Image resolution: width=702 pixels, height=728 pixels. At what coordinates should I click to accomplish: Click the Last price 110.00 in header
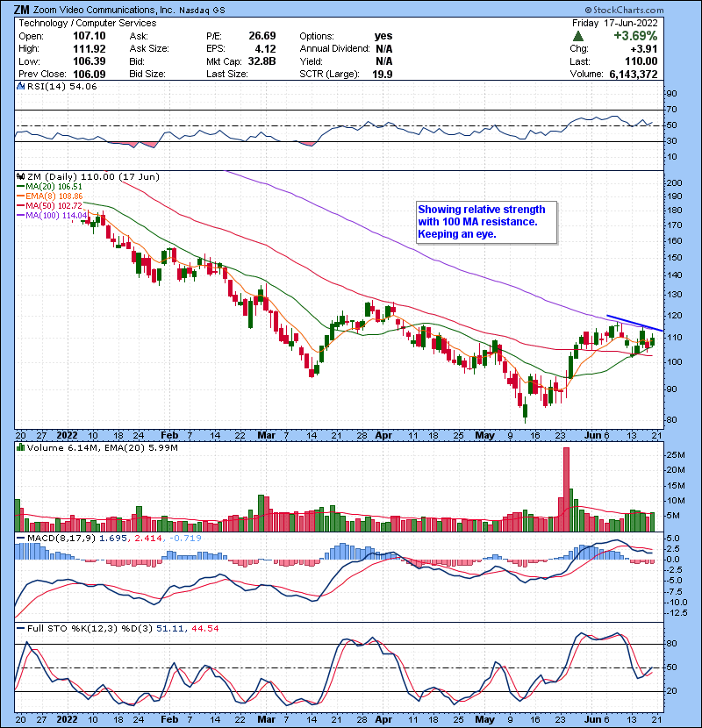click(641, 61)
